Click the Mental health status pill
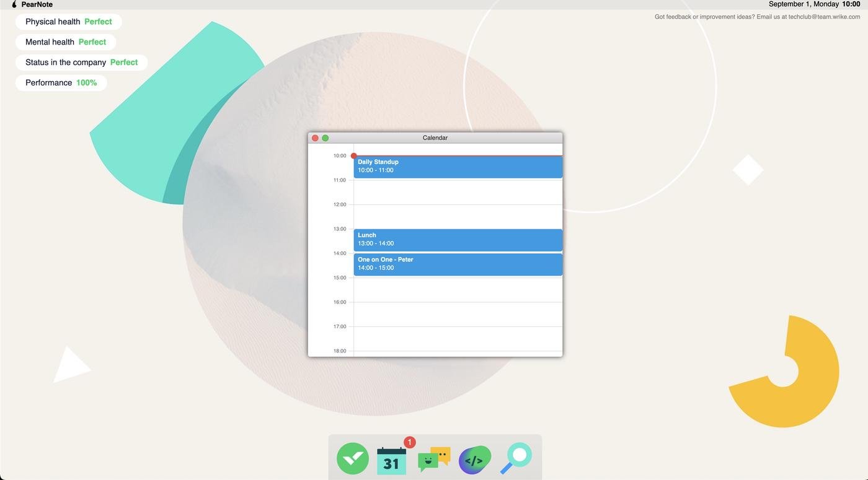 click(x=65, y=42)
